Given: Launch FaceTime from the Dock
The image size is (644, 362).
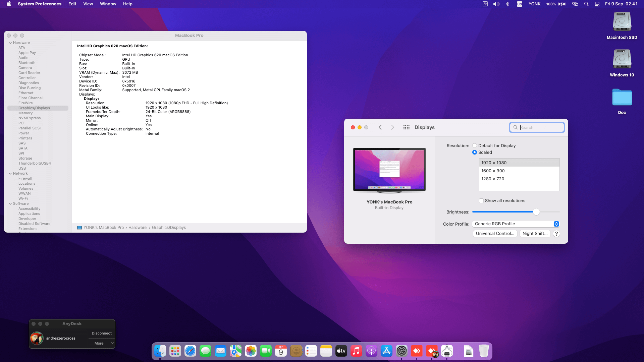Looking at the screenshot, I should (266, 351).
